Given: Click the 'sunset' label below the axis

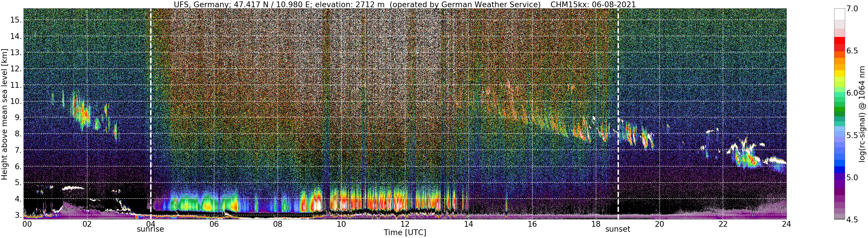Looking at the screenshot, I should tap(618, 229).
